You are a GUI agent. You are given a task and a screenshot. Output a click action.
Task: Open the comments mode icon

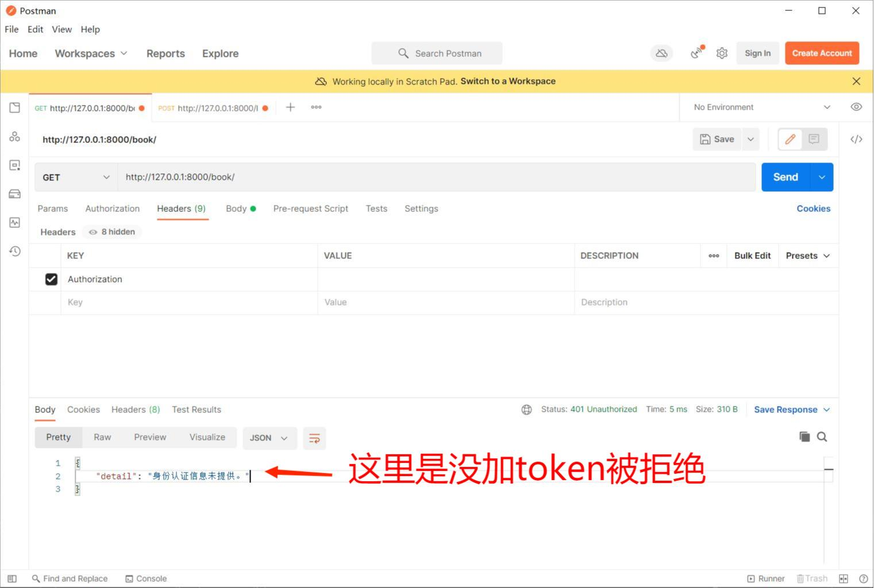pos(814,139)
